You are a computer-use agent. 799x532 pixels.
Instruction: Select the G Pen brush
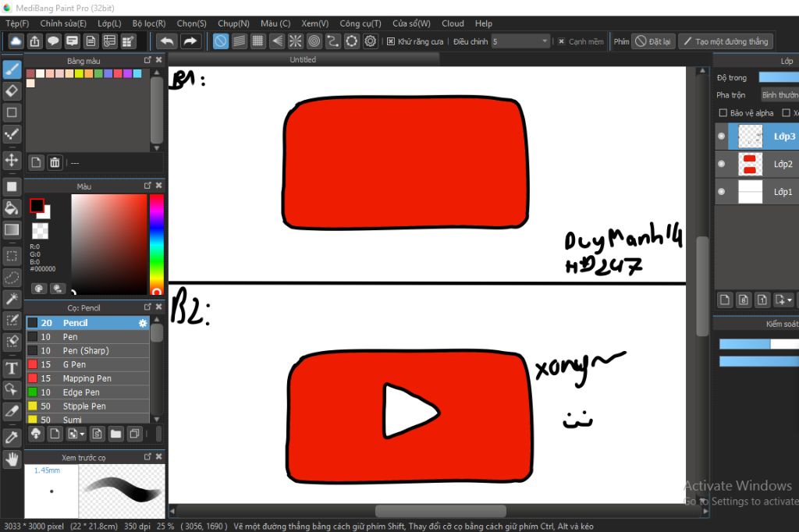point(87,364)
